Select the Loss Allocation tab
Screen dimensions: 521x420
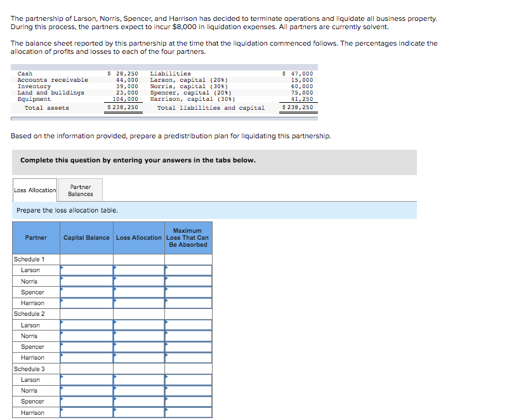tap(34, 189)
